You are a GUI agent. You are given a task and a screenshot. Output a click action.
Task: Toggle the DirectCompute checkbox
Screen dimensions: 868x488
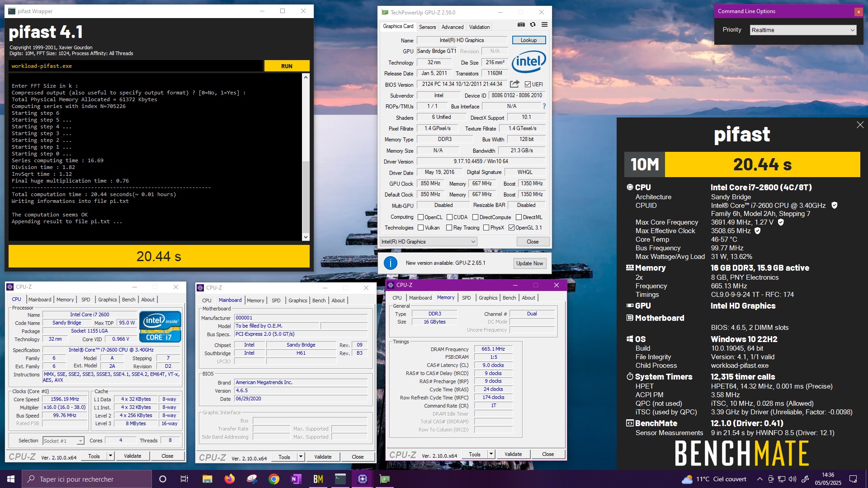click(475, 217)
